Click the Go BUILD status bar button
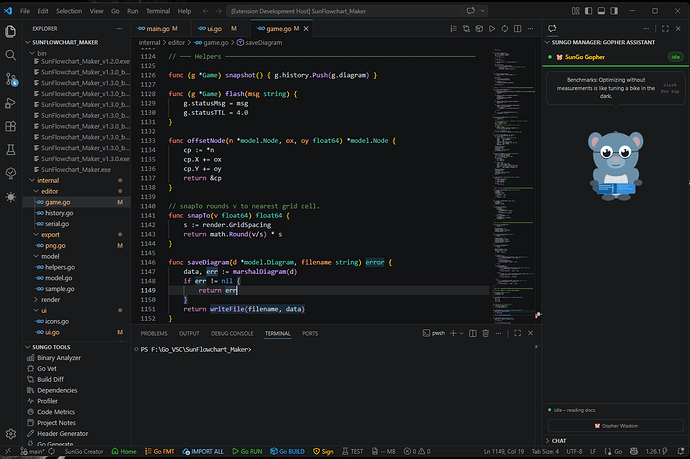 pos(289,451)
